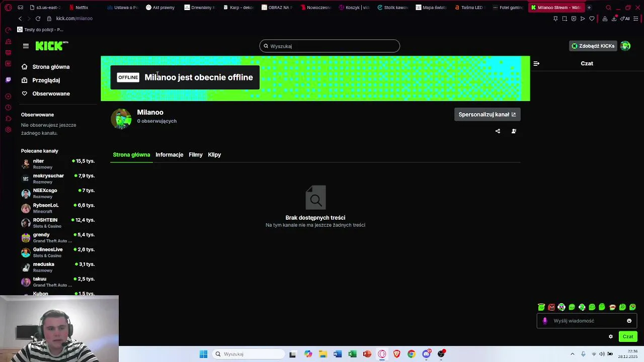Switch to Filmy tab

click(x=196, y=155)
